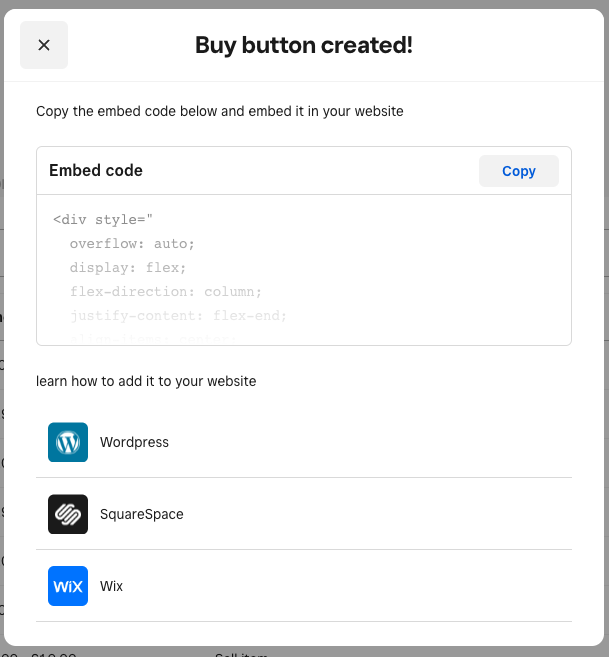The height and width of the screenshot is (657, 609).
Task: Click the Wix logo icon
Action: click(x=68, y=586)
